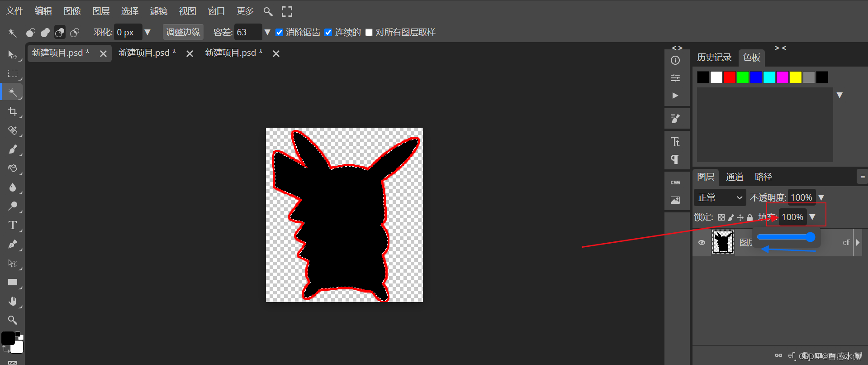Select the Pen tool
Viewport: 868px width, 365px height.
click(x=12, y=244)
